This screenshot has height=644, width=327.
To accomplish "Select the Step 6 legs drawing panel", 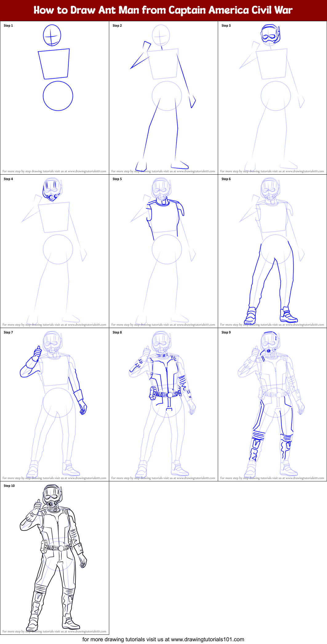I will click(x=272, y=251).
